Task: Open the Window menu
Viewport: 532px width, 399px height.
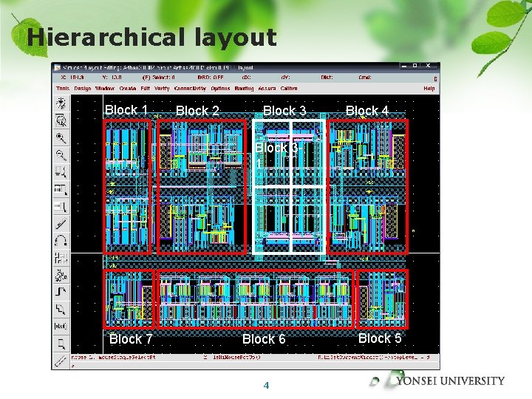Action: point(105,89)
